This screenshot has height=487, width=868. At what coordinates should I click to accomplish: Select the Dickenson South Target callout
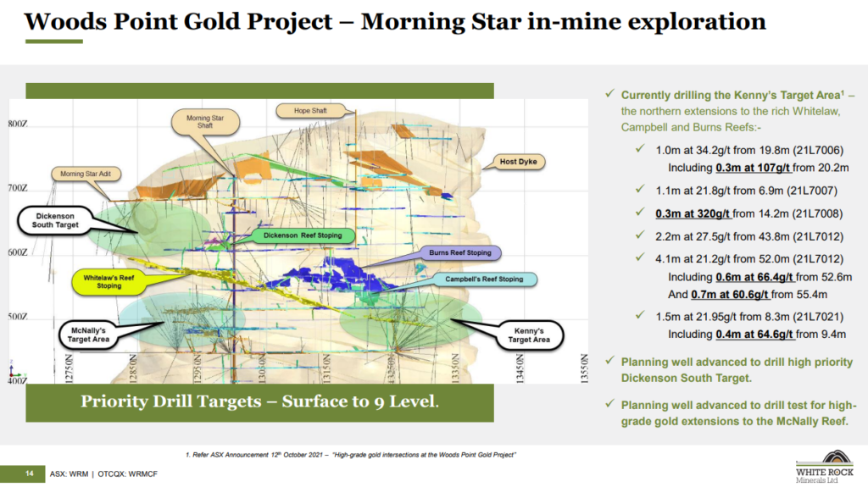(x=55, y=220)
